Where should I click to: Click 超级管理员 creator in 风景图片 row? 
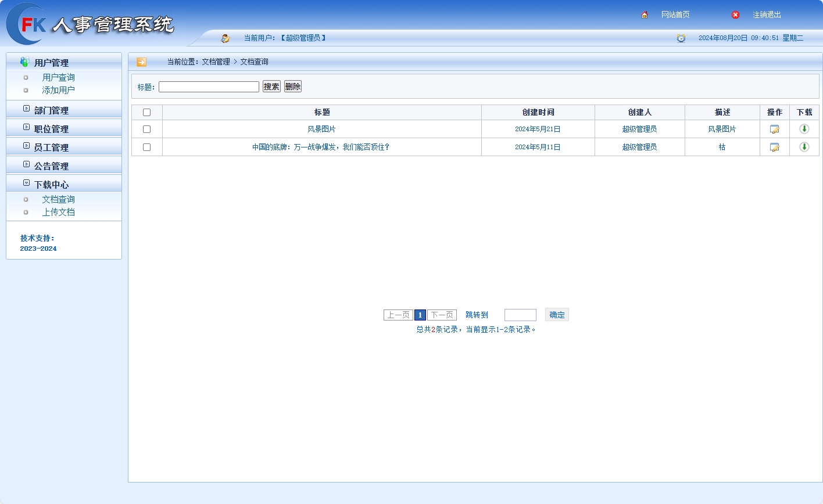click(x=639, y=129)
